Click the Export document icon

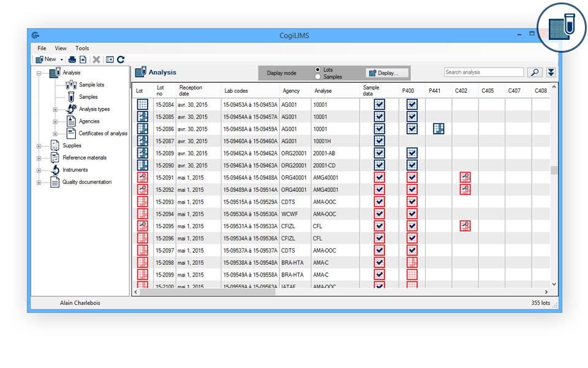(83, 59)
